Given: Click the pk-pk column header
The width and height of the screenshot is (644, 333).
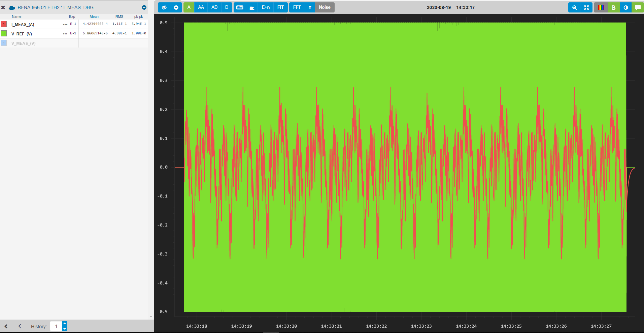Looking at the screenshot, I should 139,17.
